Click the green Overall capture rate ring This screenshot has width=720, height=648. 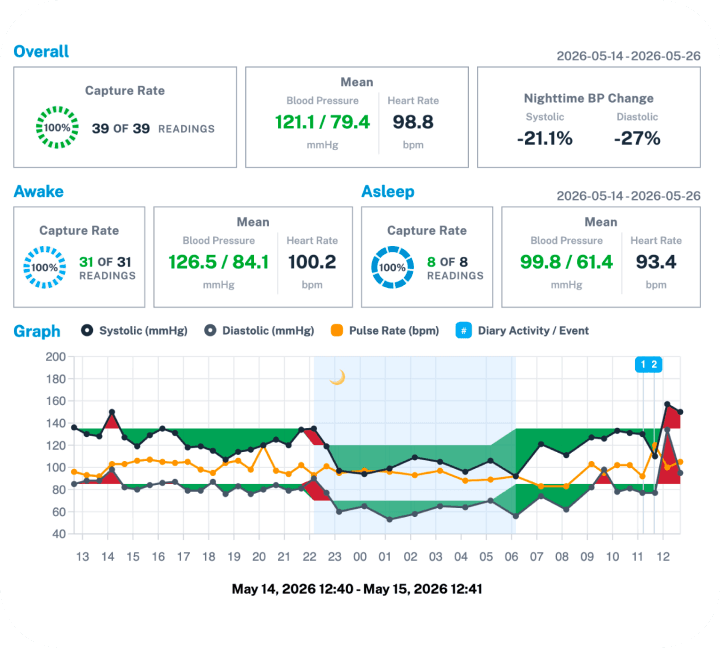[57, 128]
